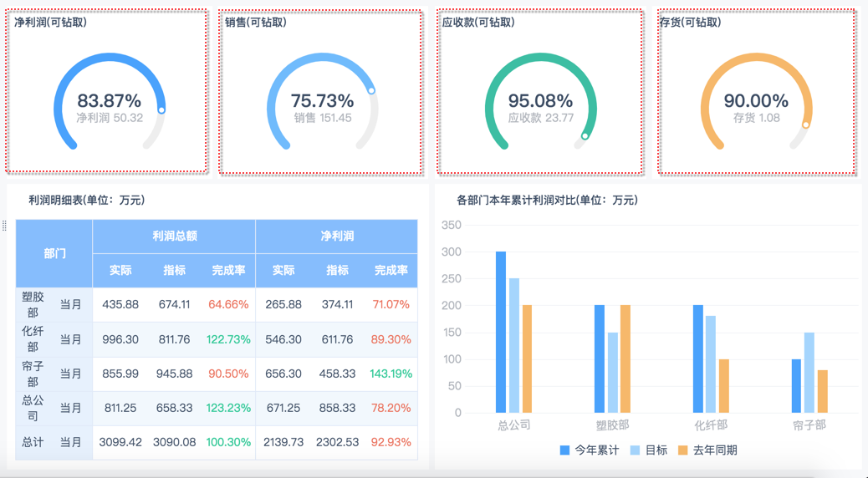Click completion rate 78.20%
Image resolution: width=868 pixels, height=478 pixels.
click(x=391, y=408)
